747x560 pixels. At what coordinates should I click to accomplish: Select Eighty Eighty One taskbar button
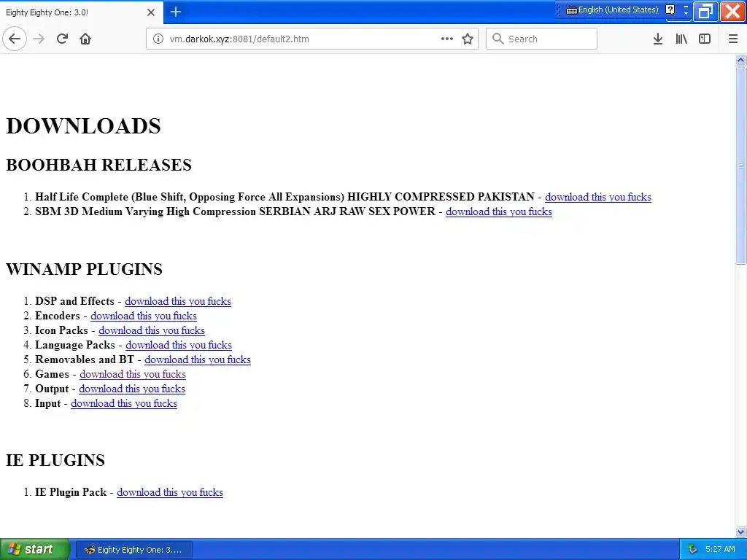pos(134,550)
